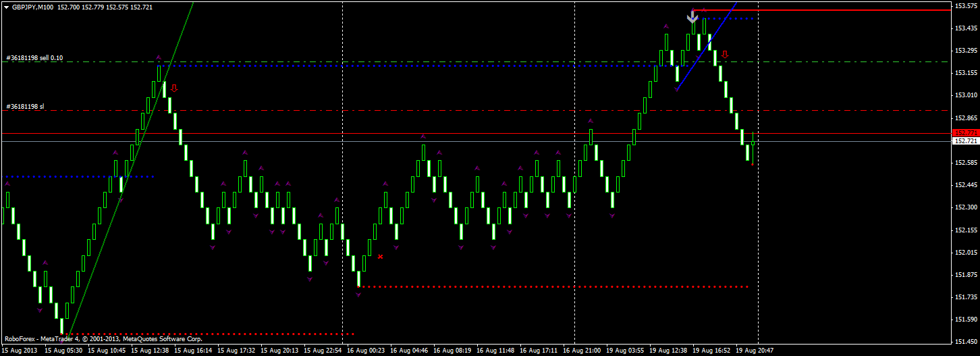The width and height of the screenshot is (980, 356).
Task: Click the '#36181198 sell 0.10' order label
Action: point(34,58)
